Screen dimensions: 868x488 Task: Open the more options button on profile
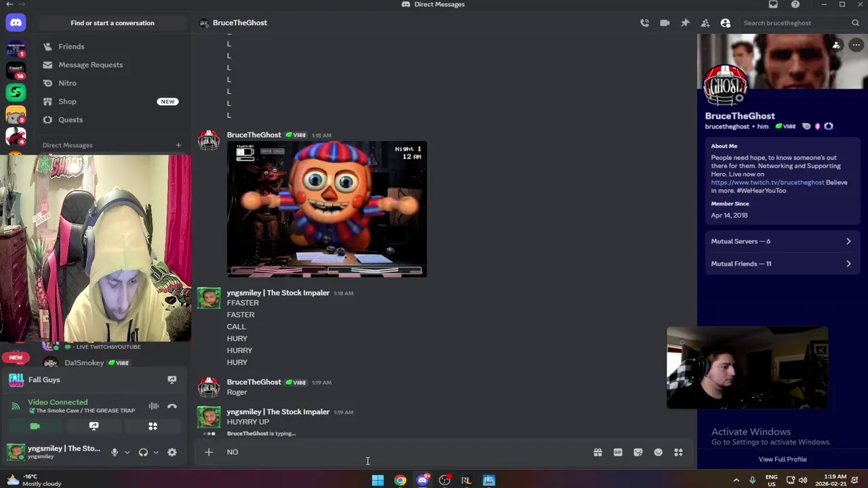[x=856, y=45]
